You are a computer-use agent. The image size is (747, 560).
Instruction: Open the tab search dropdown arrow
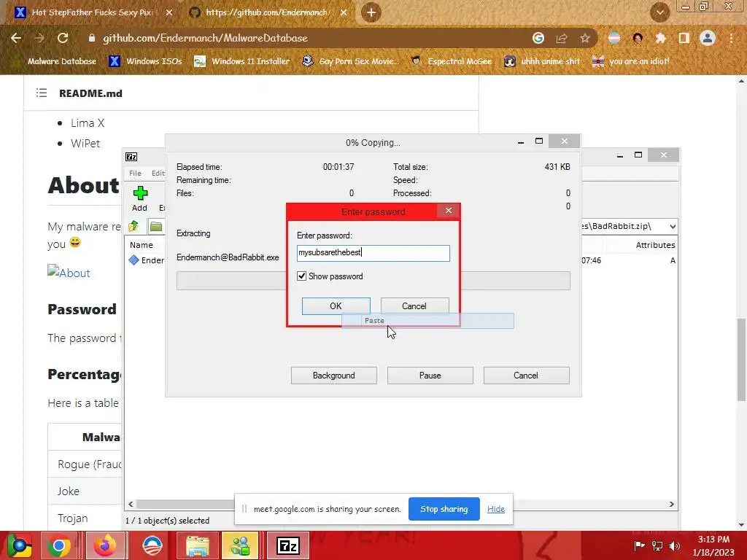(659, 12)
